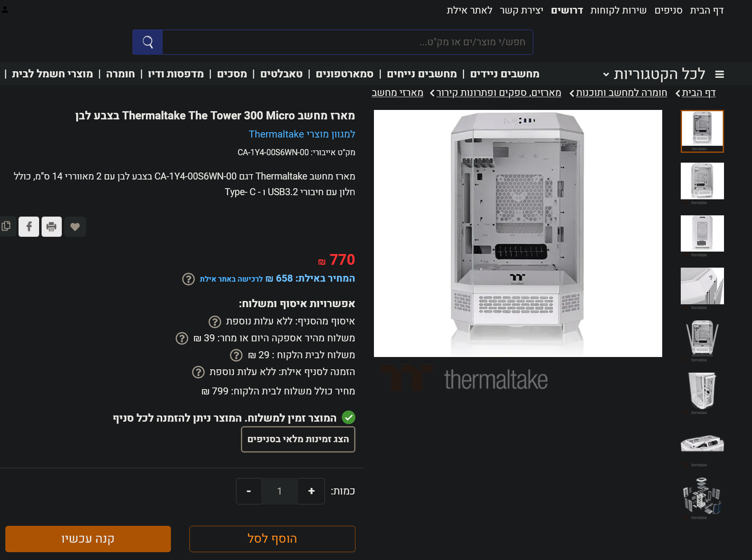Click the הוסף לסל button
752x560 pixels.
pyautogui.click(x=272, y=539)
